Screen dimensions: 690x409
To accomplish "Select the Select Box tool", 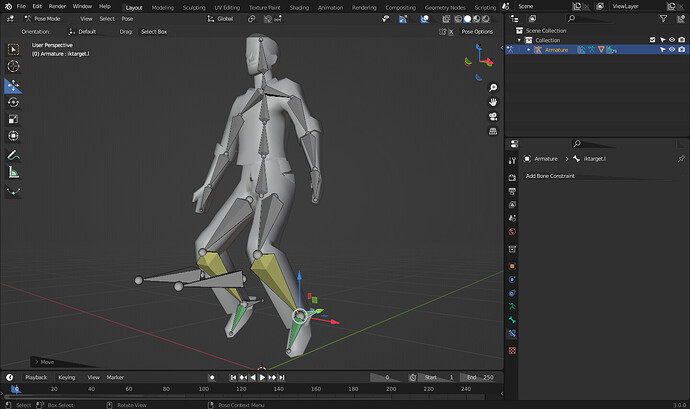I will (x=13, y=50).
